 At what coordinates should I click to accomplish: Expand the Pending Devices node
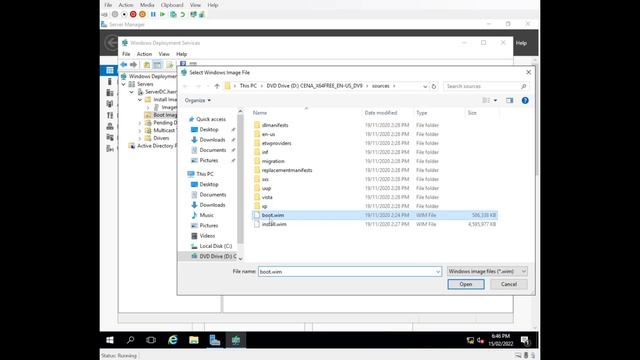pos(140,122)
